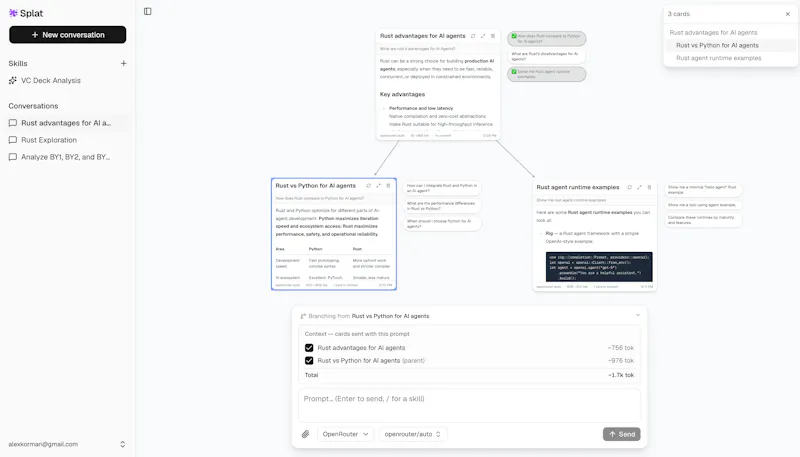This screenshot has width=800, height=457.
Task: Regenerate the 'Rust advantages for AI agents' card
Action: coord(473,36)
